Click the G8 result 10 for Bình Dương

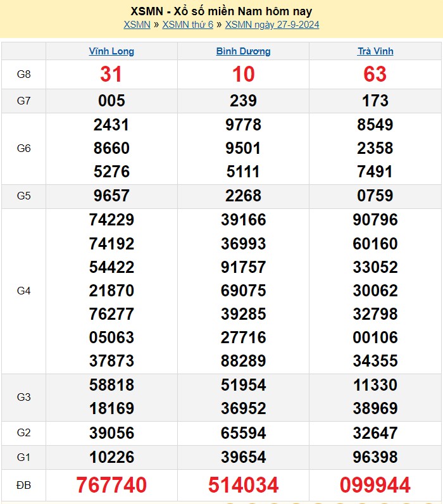coord(243,75)
